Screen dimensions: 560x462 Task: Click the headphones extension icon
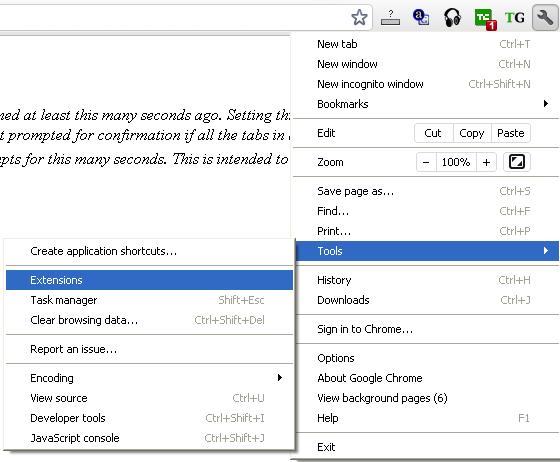(452, 17)
